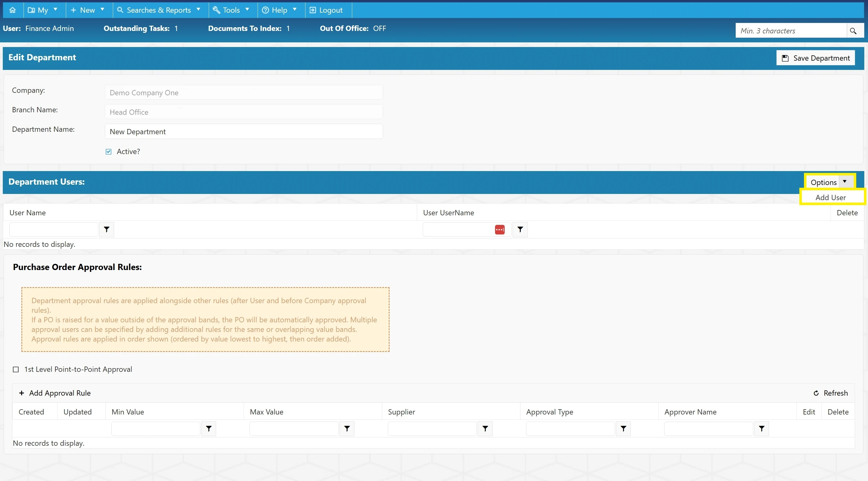
Task: Sort by User Name column header
Action: (x=28, y=213)
